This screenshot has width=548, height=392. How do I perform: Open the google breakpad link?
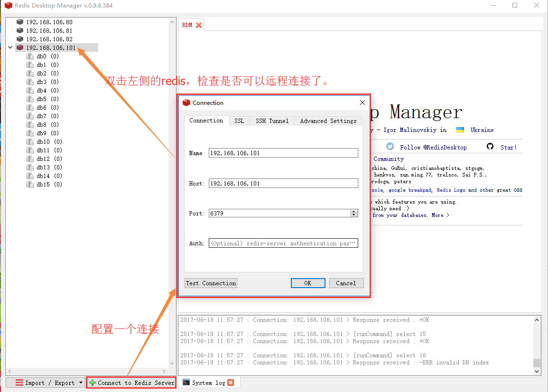point(410,190)
